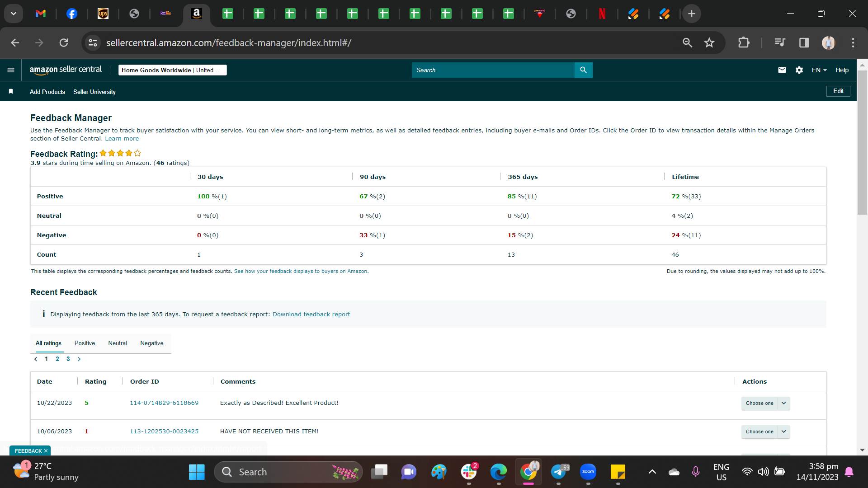
Task: Show hidden system tray icons
Action: 652,472
